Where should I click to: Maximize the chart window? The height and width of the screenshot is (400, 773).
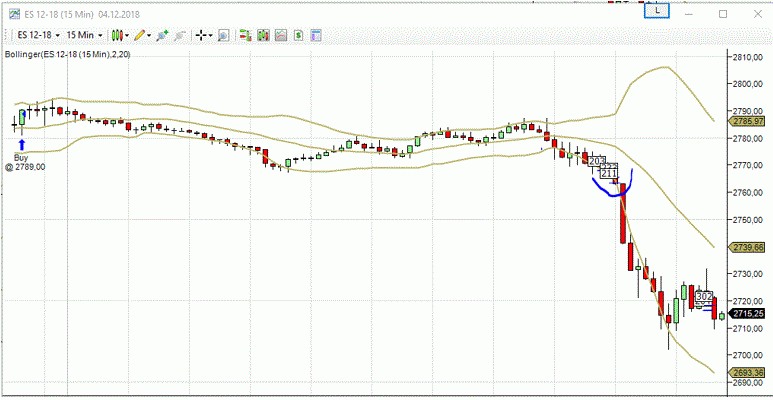click(723, 14)
